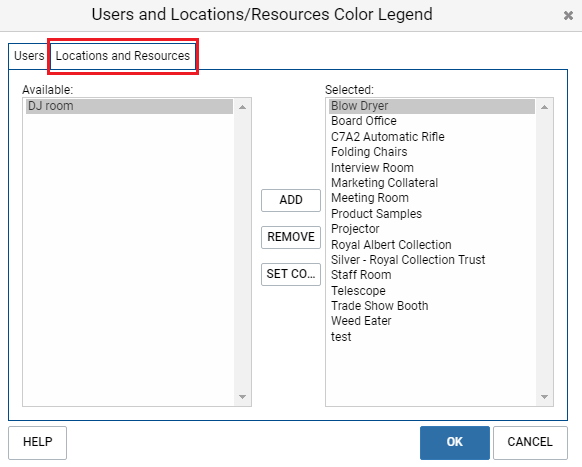The image size is (582, 467).
Task: Click the Selected list scroll up arrow
Action: click(544, 107)
